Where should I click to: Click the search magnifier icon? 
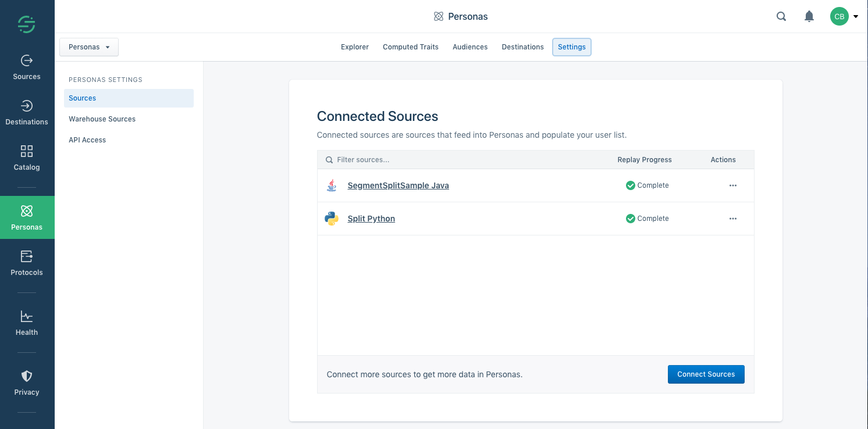click(x=781, y=16)
